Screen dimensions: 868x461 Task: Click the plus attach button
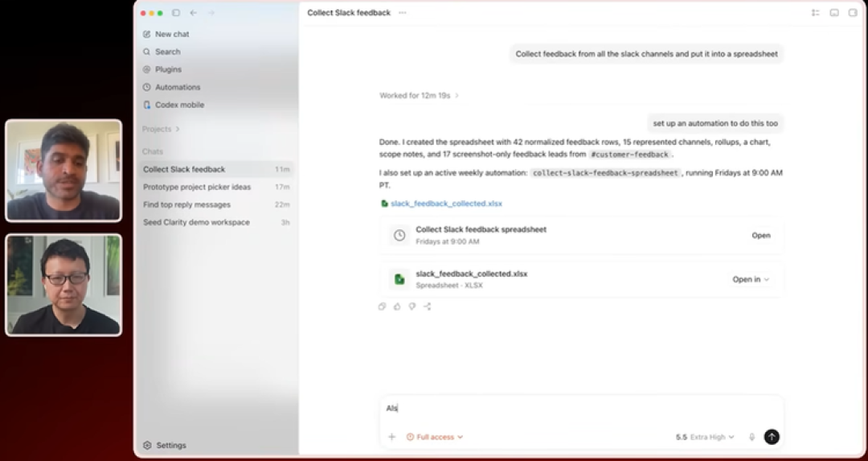392,437
